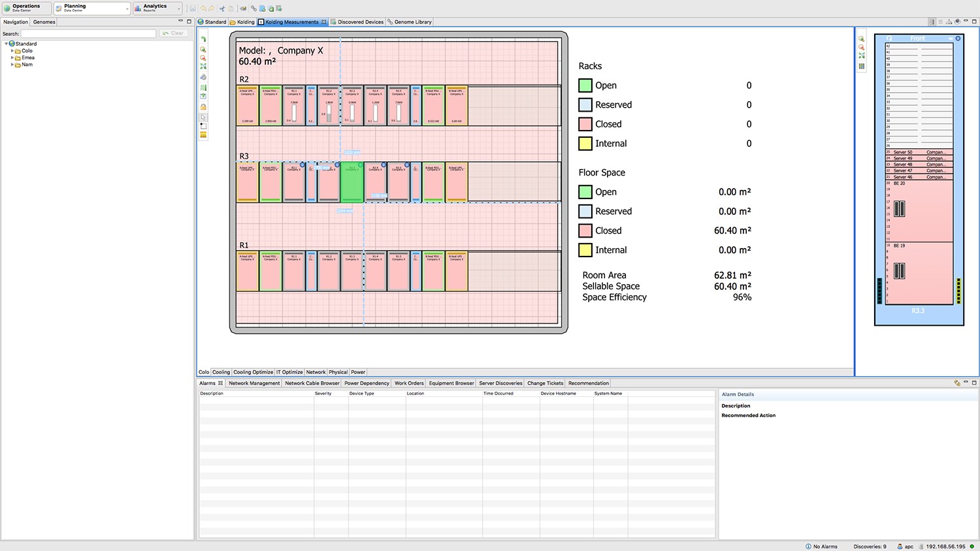Image resolution: width=980 pixels, height=551 pixels.
Task: Click zoom in on floor layout toolbar
Action: click(x=203, y=50)
